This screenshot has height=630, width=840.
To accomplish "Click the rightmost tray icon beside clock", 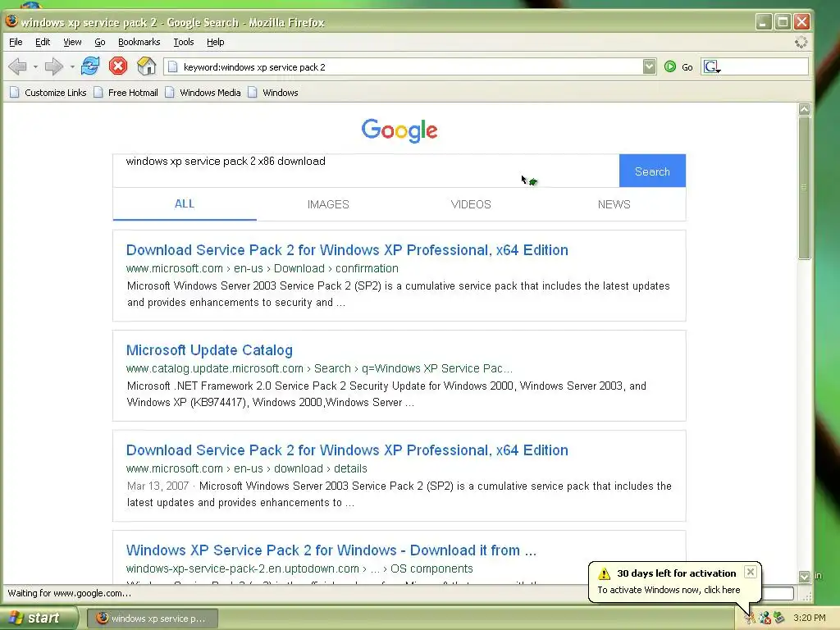I will point(779,619).
